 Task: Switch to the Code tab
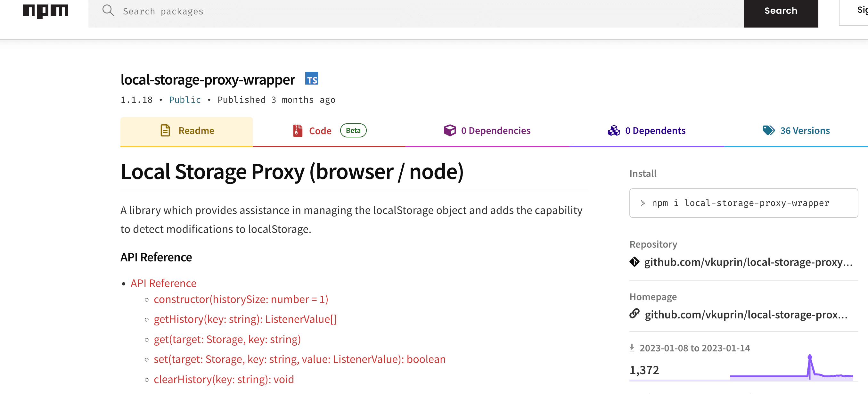pyautogui.click(x=329, y=131)
